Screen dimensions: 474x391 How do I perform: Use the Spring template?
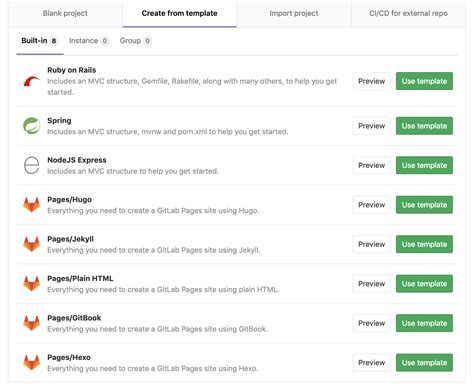tap(424, 126)
